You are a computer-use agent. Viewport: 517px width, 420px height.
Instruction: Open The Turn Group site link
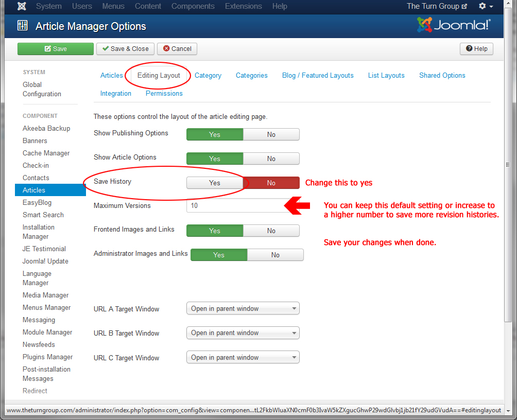437,6
